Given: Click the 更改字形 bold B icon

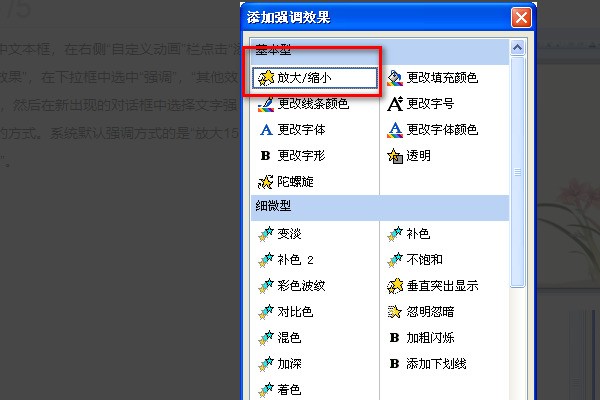Looking at the screenshot, I should [x=265, y=156].
